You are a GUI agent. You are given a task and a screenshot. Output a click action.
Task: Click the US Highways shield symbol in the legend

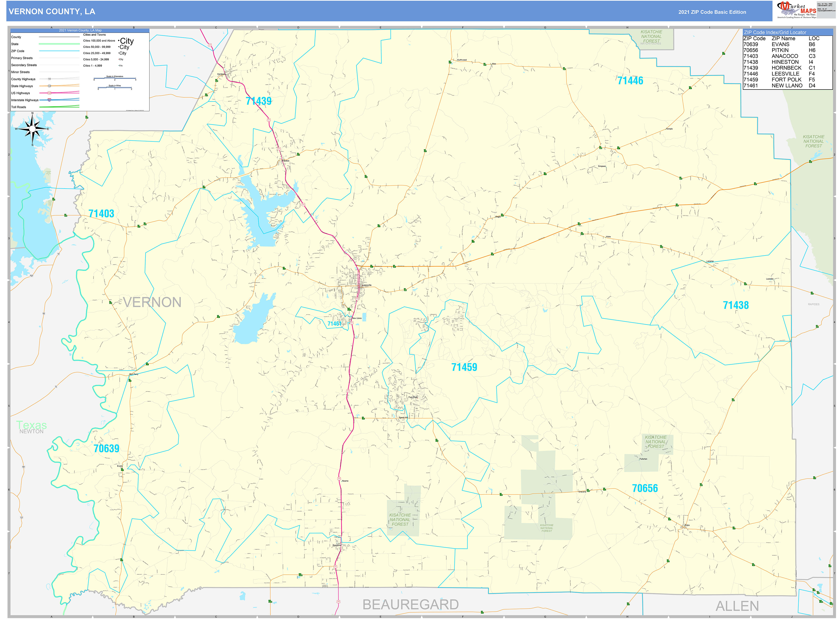49,93
